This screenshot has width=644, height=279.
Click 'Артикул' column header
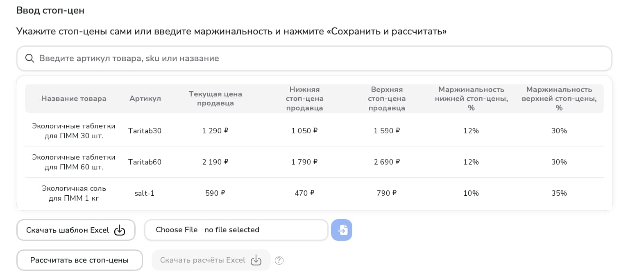pos(145,98)
